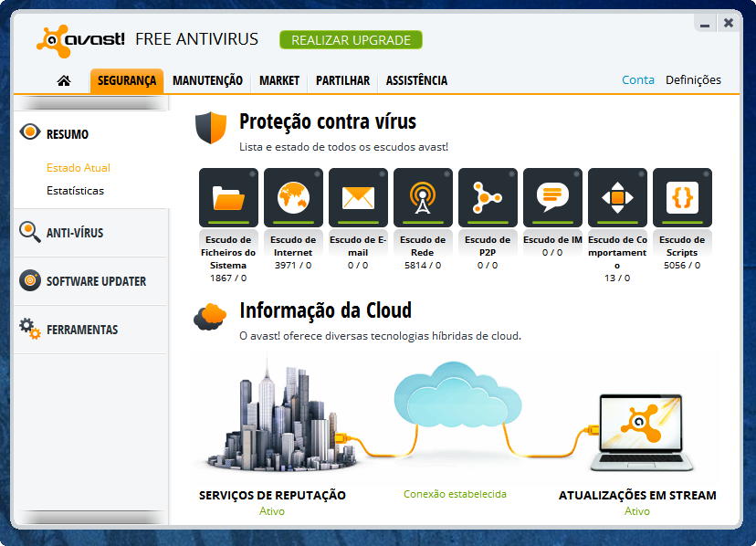Click the Escudo de E-mail label
The height and width of the screenshot is (546, 756).
pos(358,246)
